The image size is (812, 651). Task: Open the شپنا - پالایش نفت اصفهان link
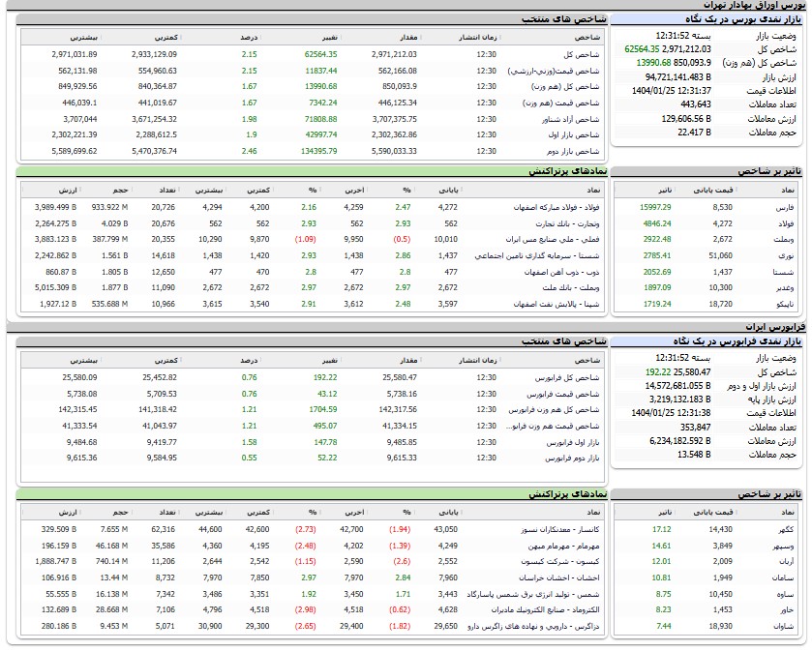pos(556,305)
